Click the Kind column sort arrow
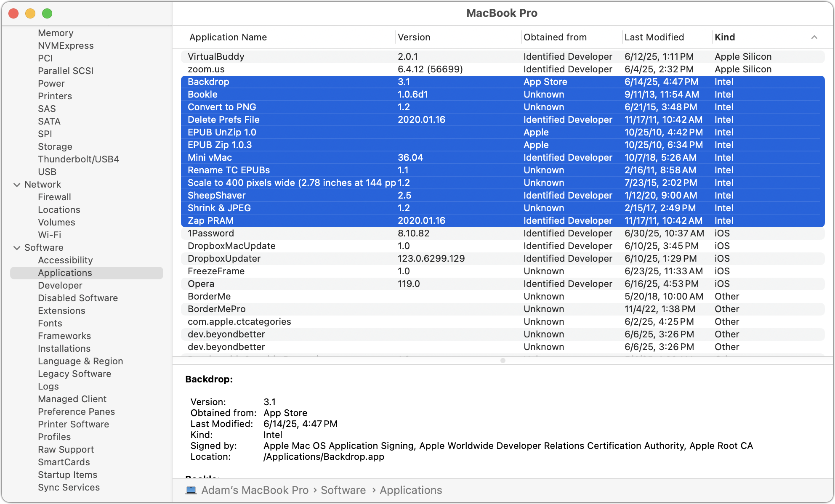Viewport: 835px width, 504px height. click(x=814, y=37)
